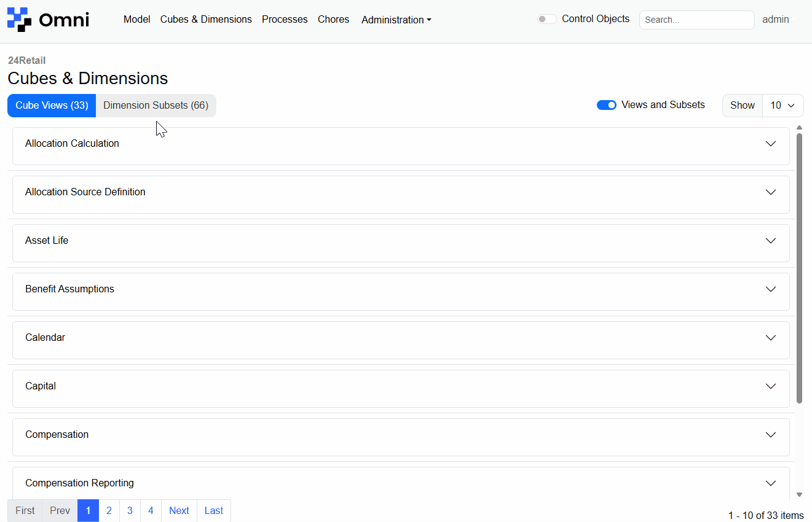Go to pagination page 3
Image resolution: width=812 pixels, height=522 pixels.
pos(130,510)
